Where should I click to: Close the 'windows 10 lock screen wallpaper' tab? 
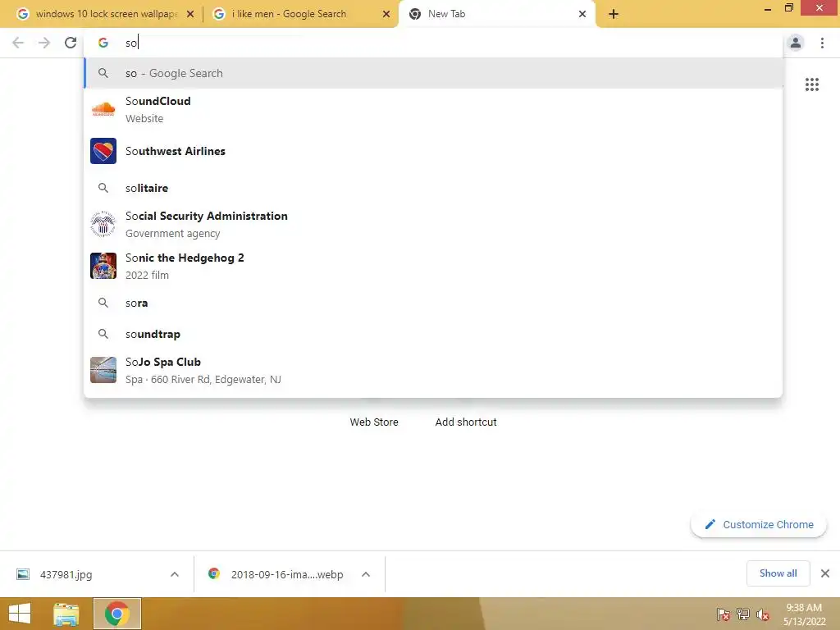[x=190, y=14]
